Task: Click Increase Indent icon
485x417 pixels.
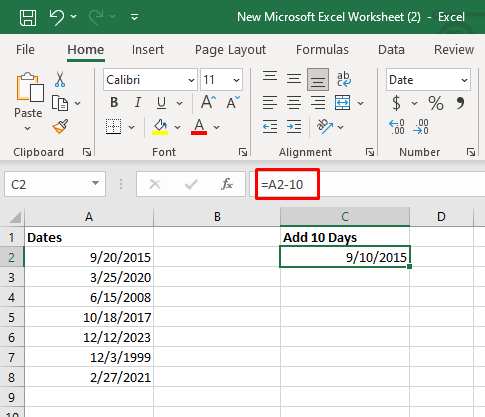Action: coord(294,127)
